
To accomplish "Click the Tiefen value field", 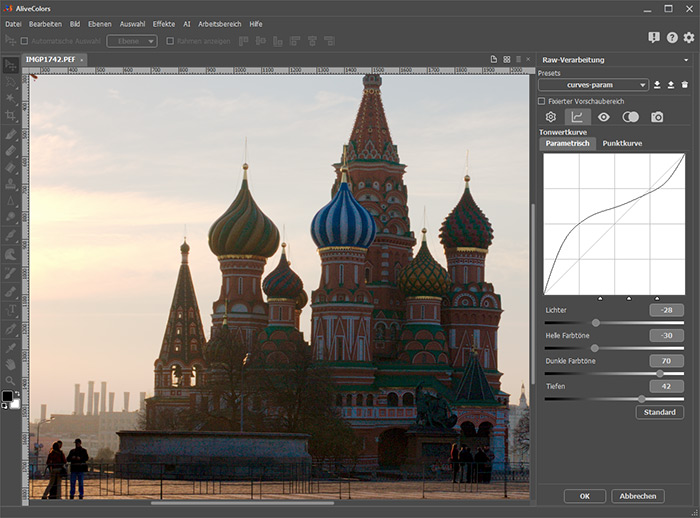I will (x=667, y=386).
